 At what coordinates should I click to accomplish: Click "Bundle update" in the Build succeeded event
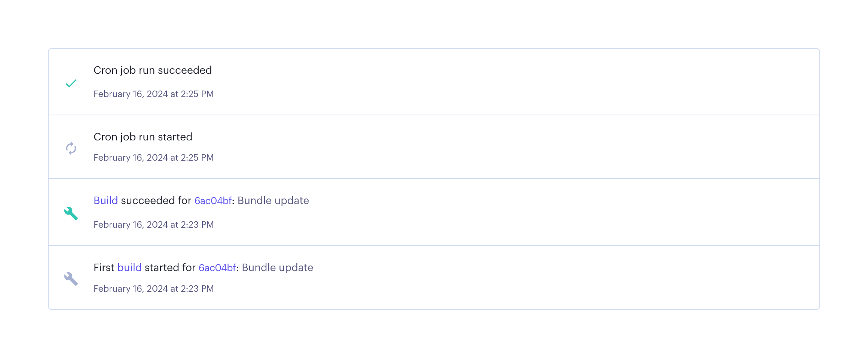273,201
